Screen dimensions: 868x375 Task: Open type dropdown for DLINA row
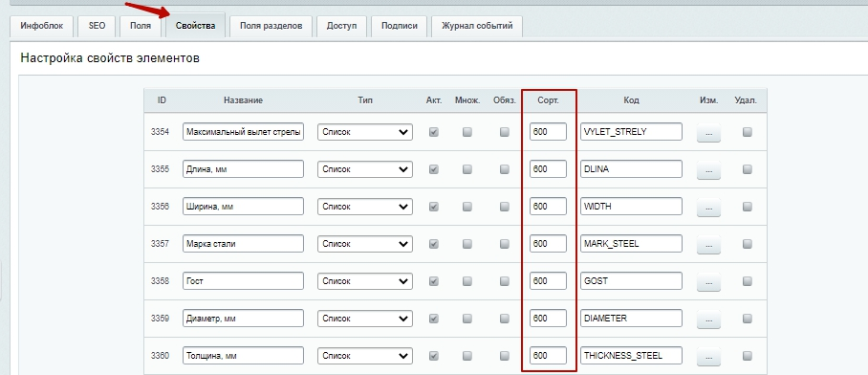coord(365,169)
